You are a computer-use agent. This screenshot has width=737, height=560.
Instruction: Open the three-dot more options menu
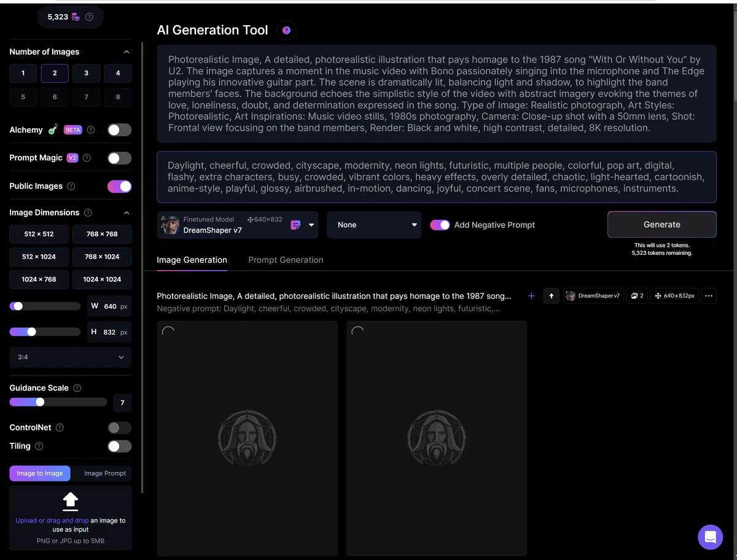(x=709, y=296)
